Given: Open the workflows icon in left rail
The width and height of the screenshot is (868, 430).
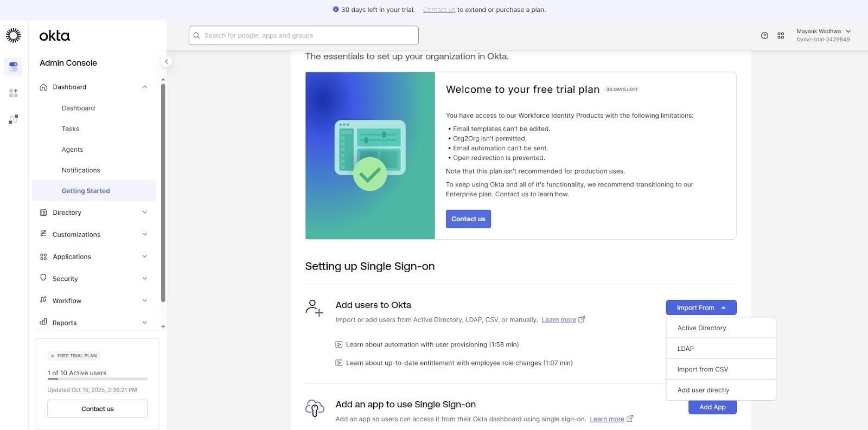Looking at the screenshot, I should 14,119.
